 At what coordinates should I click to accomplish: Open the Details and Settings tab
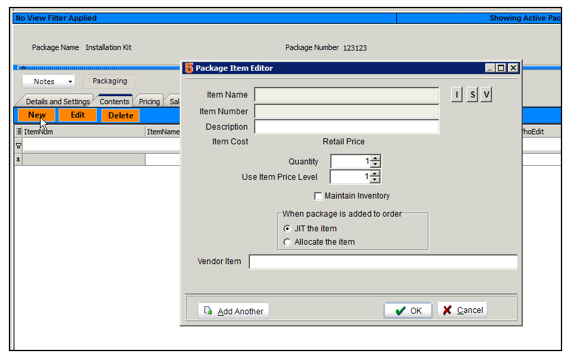(x=57, y=101)
